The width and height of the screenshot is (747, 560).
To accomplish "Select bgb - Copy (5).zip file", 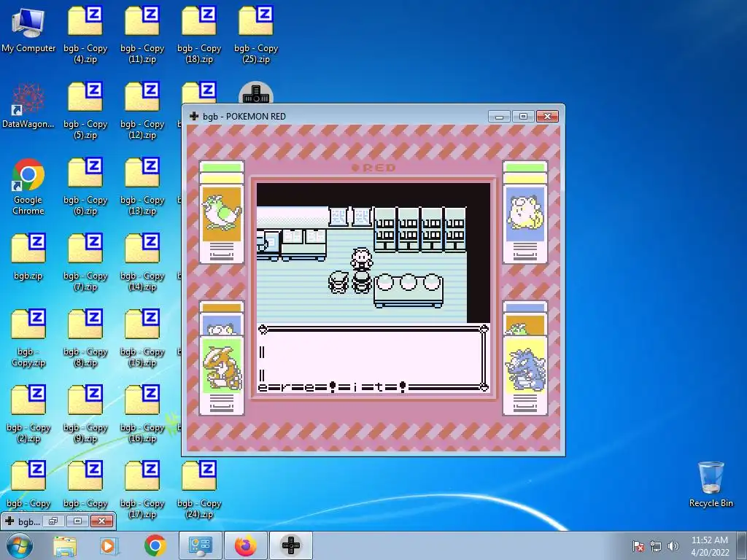I will point(85,111).
